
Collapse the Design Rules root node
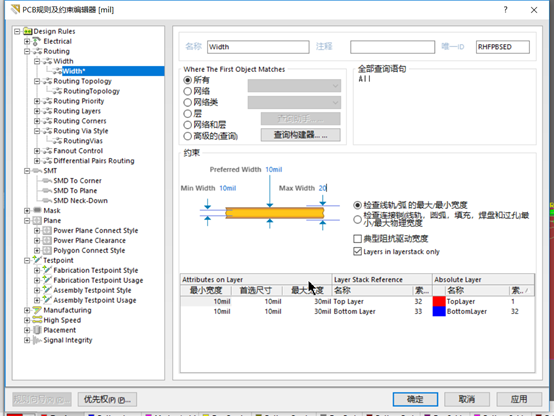(x=17, y=31)
